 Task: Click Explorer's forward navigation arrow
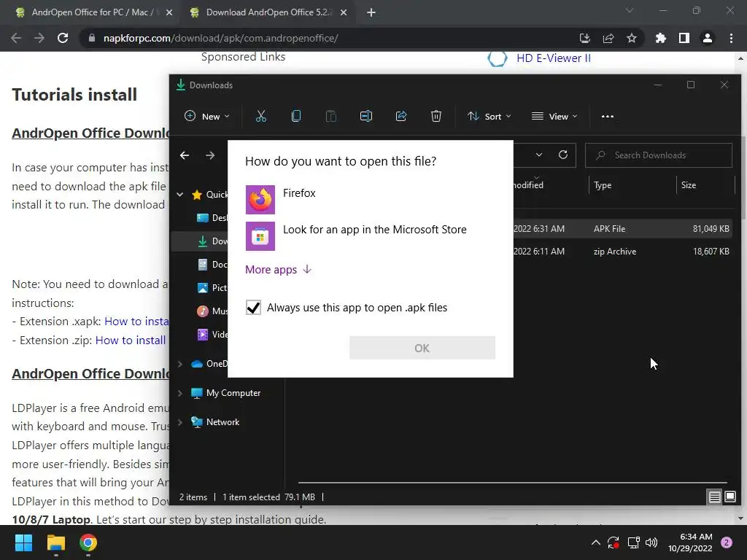210,155
